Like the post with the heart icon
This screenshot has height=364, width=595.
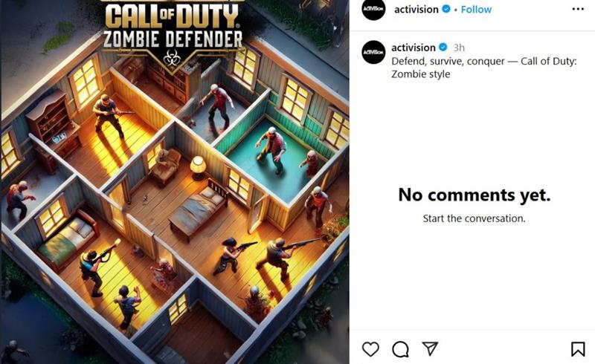tap(370, 349)
